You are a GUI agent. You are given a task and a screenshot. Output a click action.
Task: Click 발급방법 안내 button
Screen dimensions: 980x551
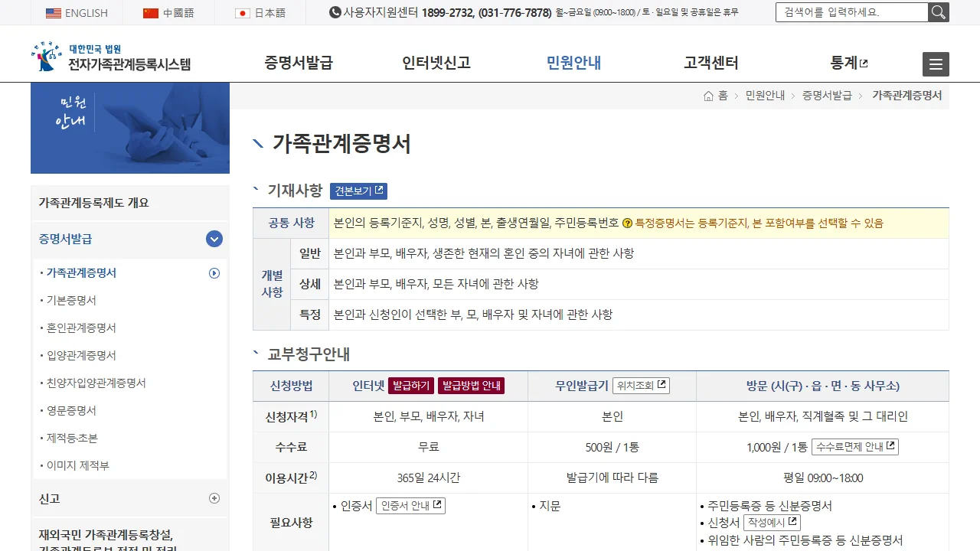(471, 386)
